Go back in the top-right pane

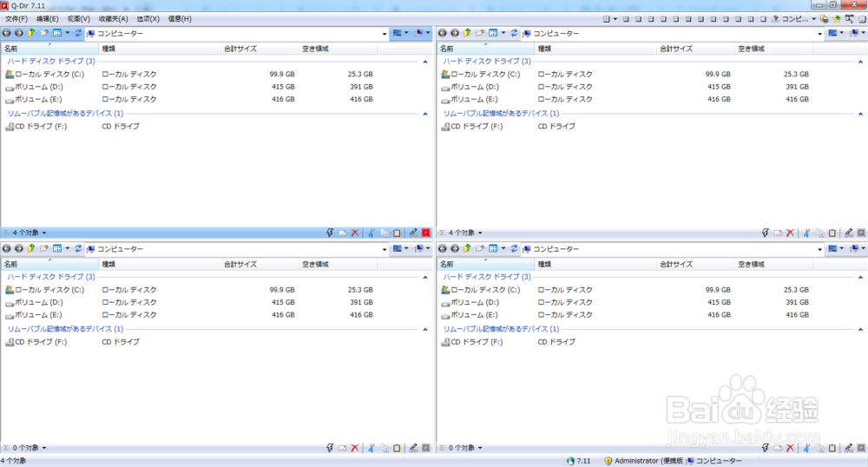click(443, 33)
